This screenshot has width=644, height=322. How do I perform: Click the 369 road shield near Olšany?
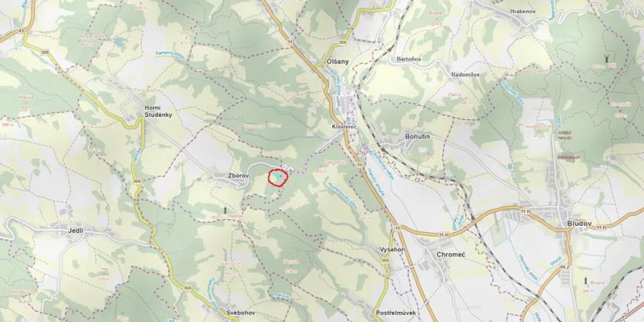coord(343,43)
